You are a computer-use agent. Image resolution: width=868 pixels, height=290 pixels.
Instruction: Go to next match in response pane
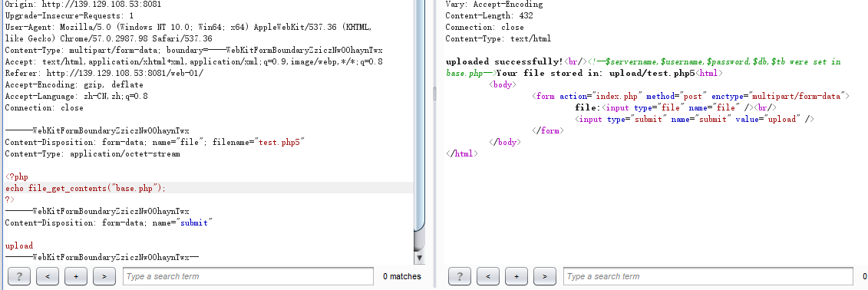pos(545,276)
